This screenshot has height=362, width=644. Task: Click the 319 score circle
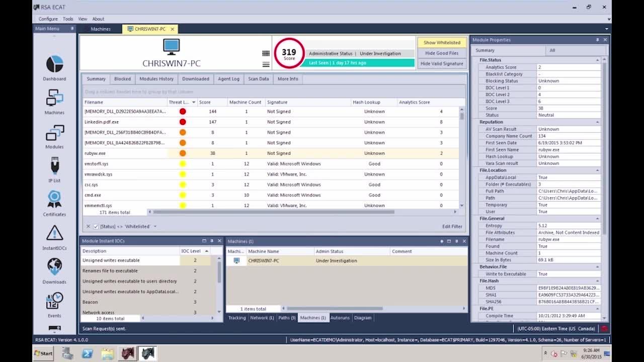click(289, 53)
